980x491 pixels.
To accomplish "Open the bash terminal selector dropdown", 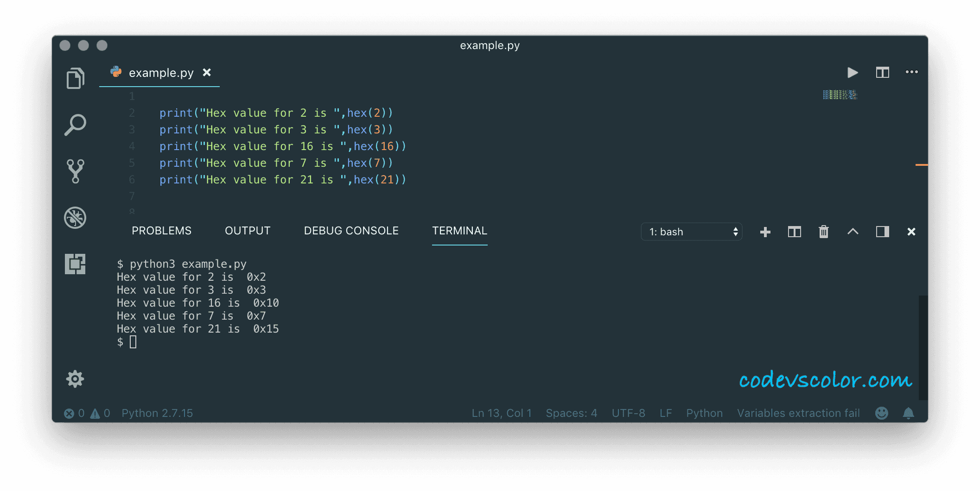I will point(691,232).
